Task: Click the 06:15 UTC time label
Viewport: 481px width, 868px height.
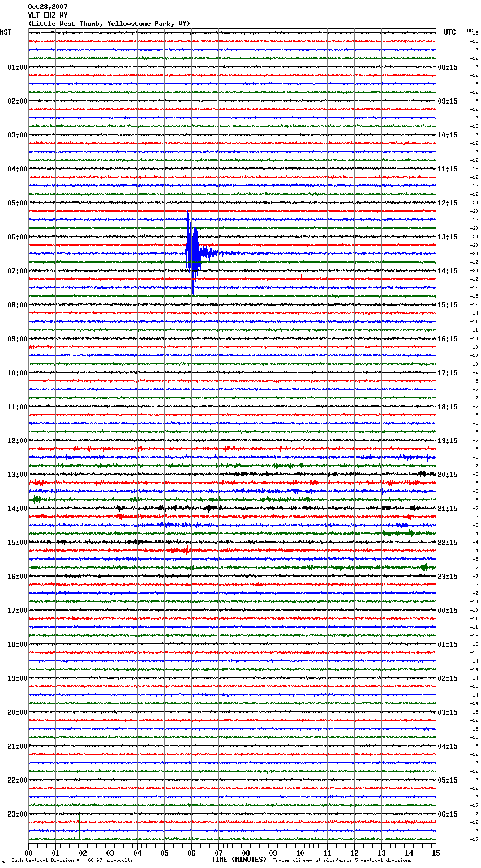Action: pyautogui.click(x=448, y=814)
